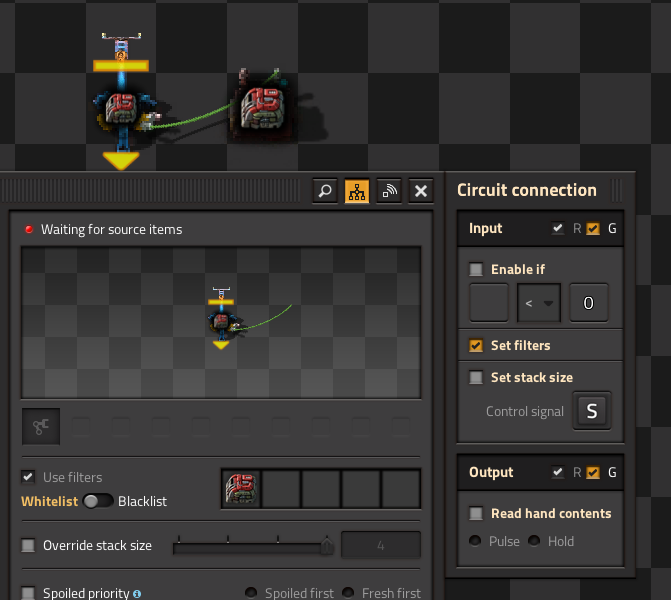Toggle the Use filters checkbox
Image resolution: width=671 pixels, height=600 pixels.
coord(28,477)
